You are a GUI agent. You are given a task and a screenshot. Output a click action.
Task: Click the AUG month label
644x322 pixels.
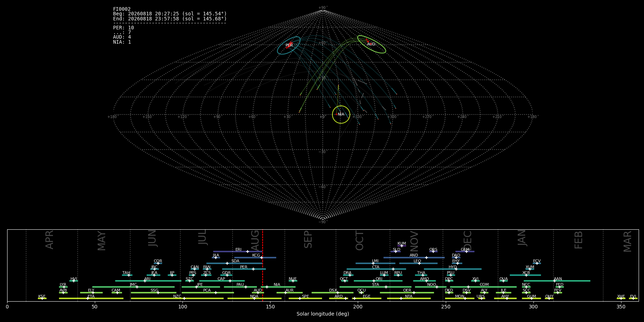point(255,240)
